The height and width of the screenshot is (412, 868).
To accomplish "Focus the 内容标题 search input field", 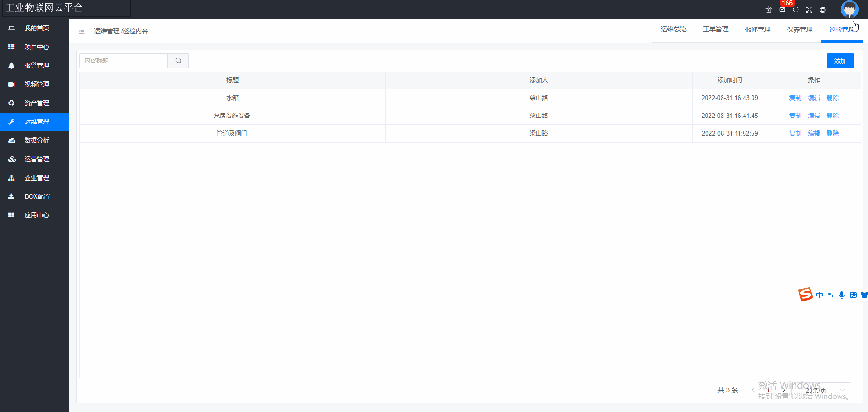I will tap(123, 61).
